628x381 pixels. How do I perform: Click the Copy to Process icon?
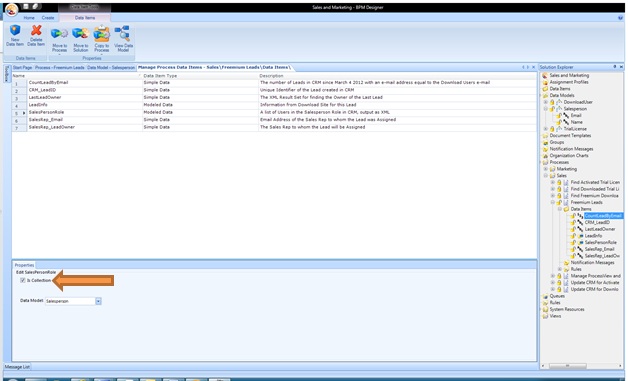point(102,34)
